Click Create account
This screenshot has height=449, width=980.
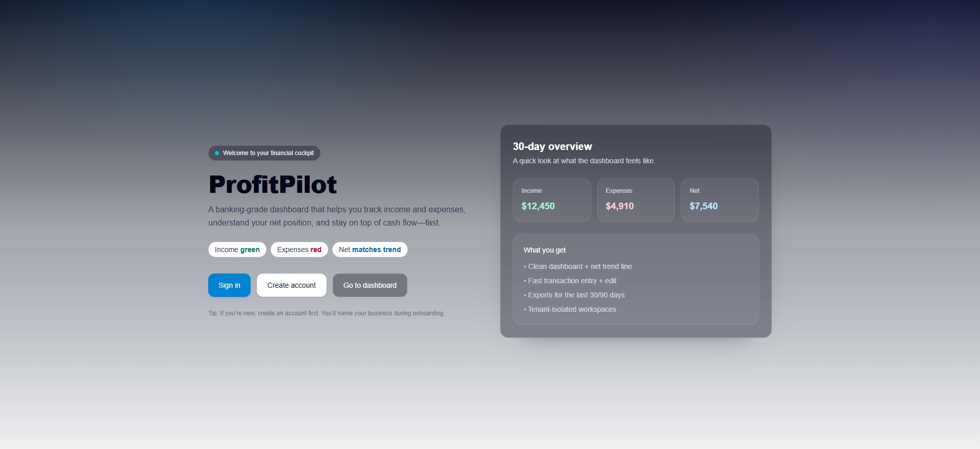tap(291, 285)
